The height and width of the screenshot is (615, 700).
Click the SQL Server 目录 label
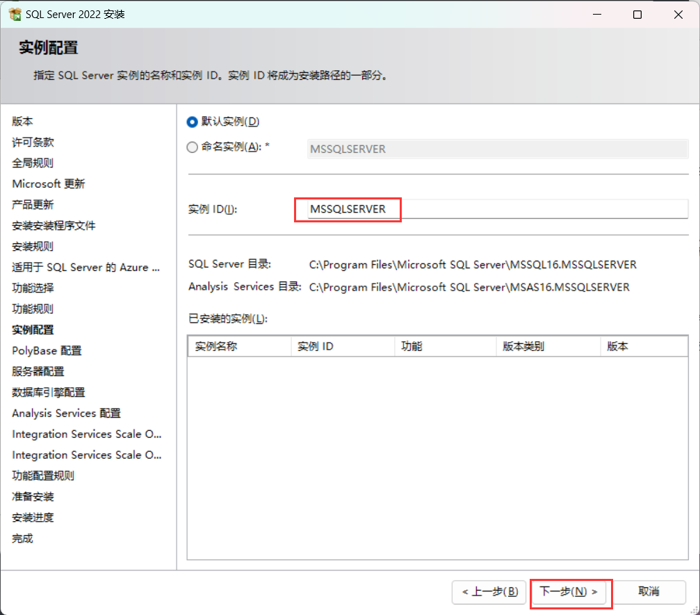229,264
